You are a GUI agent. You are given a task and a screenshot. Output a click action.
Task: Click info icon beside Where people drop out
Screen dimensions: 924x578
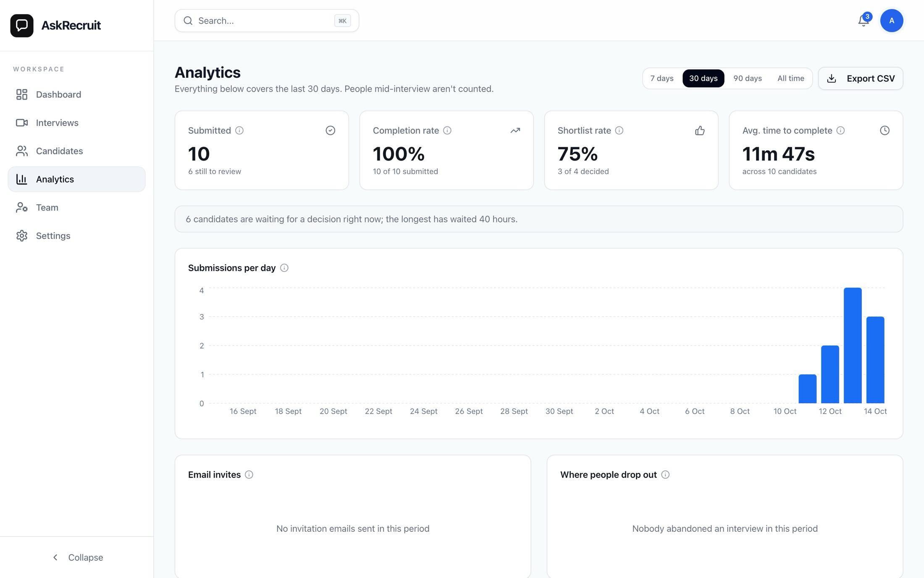tap(665, 475)
